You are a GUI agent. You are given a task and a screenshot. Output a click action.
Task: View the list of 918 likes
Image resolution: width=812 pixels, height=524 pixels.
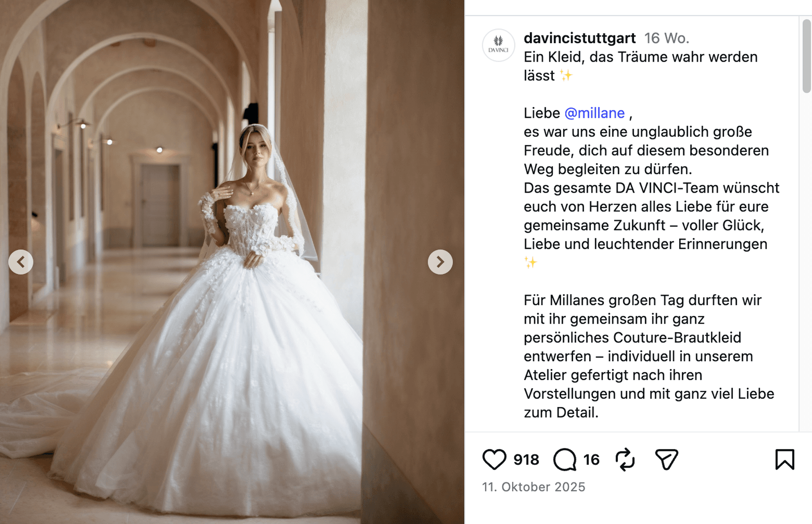(526, 459)
